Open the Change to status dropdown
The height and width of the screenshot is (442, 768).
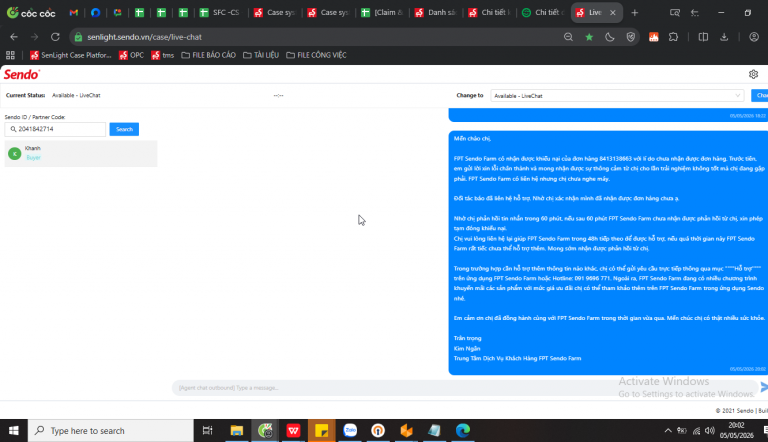tap(617, 96)
